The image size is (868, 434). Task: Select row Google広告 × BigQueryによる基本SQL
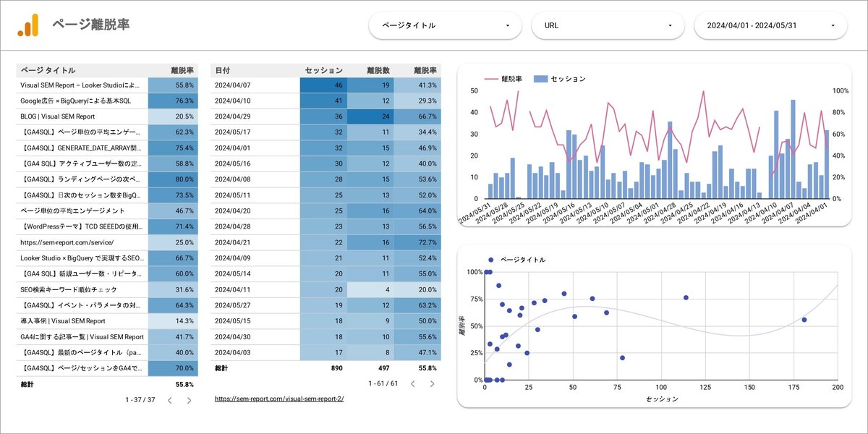pos(107,101)
